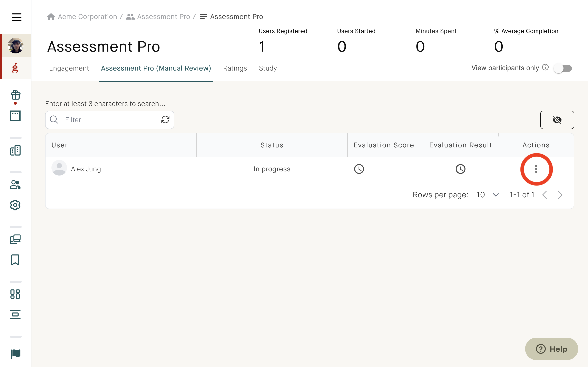Open the library sidebar icon
588x367 pixels.
15,239
